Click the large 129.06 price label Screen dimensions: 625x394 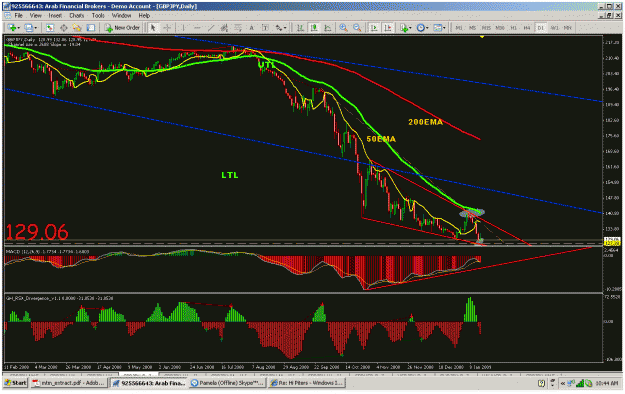(37, 232)
